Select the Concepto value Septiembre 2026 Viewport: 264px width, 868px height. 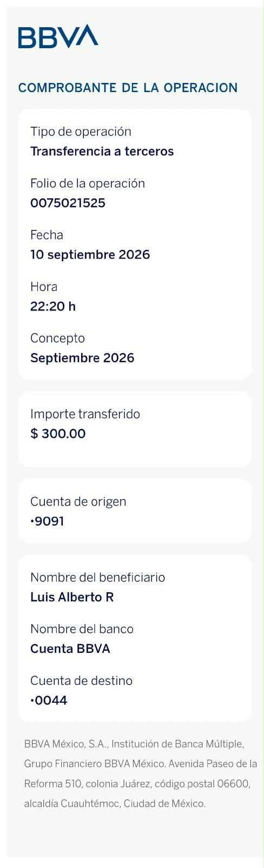(82, 358)
